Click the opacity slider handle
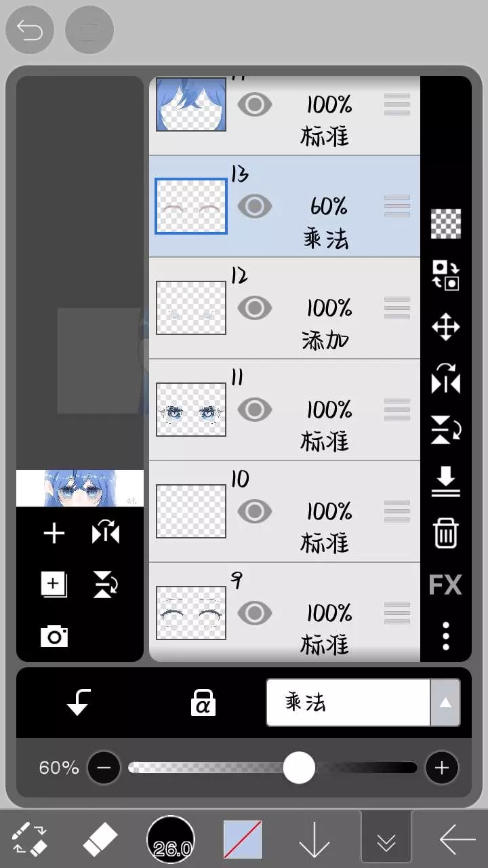488x868 pixels. point(298,768)
